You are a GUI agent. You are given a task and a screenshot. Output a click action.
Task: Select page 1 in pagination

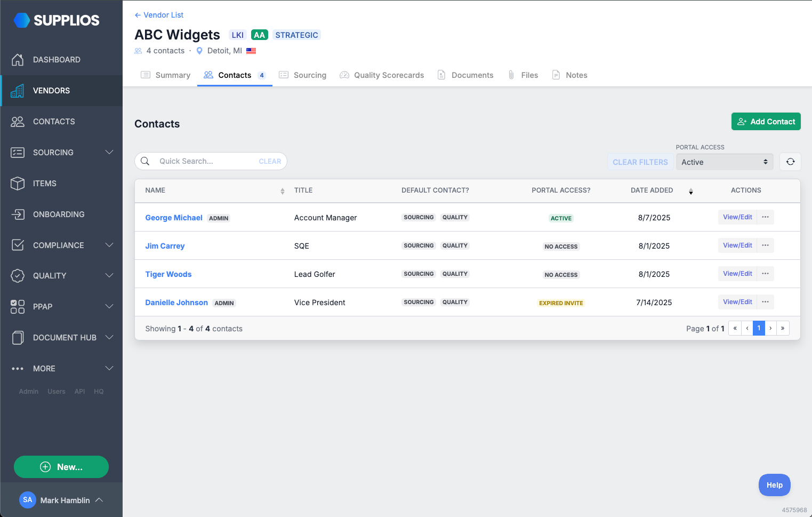759,328
